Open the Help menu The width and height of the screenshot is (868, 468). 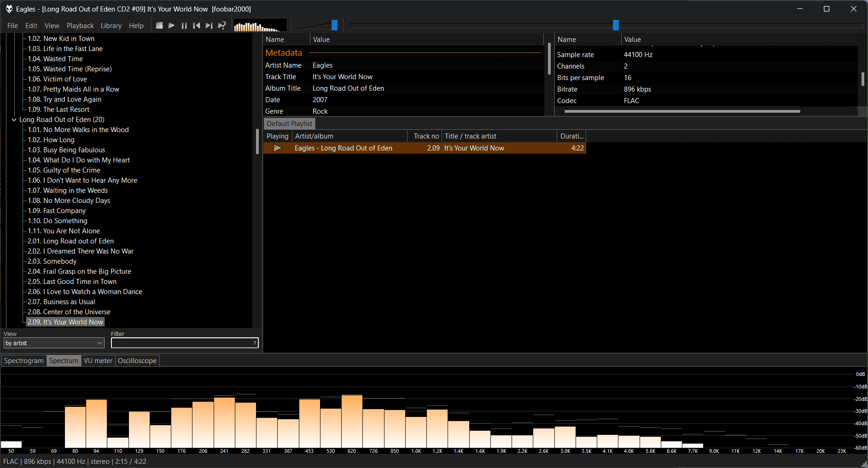(136, 26)
